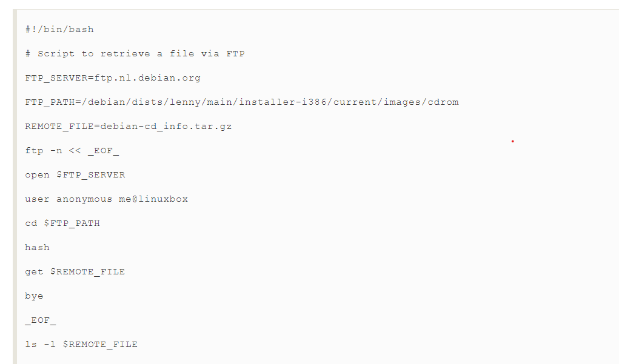Click the "REMOTE_FILE=" variable name in its assignment
Viewport: 619px width, 364px height.
62,126
